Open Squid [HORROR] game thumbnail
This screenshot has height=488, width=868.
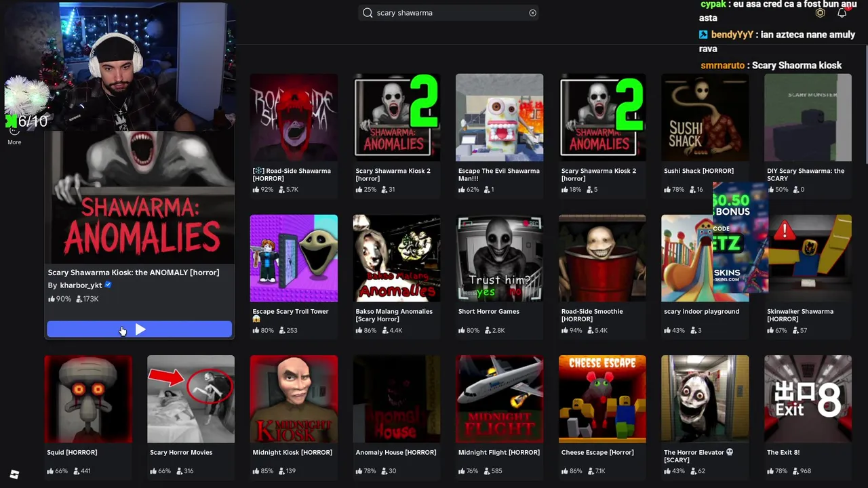[88, 399]
